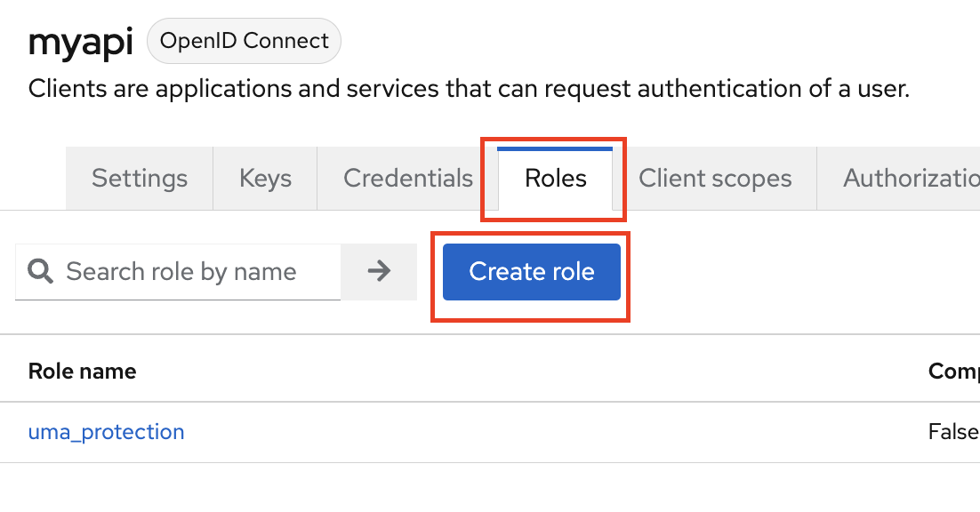Click the empty space left of Settings tab
The width and height of the screenshot is (980, 512).
(x=33, y=179)
